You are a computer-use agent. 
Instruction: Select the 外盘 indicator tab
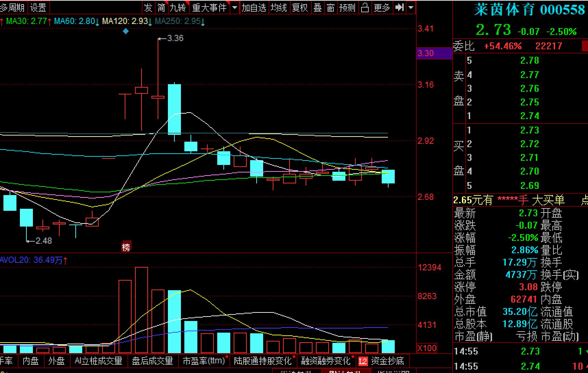coord(56,361)
